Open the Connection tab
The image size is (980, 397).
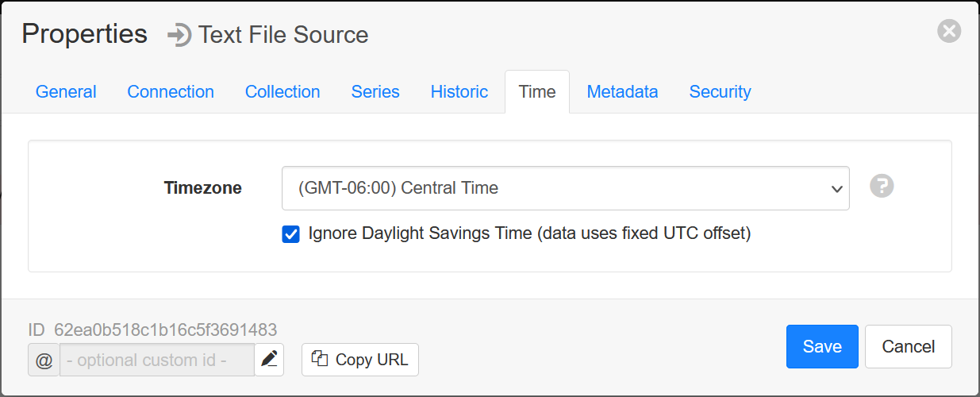(171, 92)
